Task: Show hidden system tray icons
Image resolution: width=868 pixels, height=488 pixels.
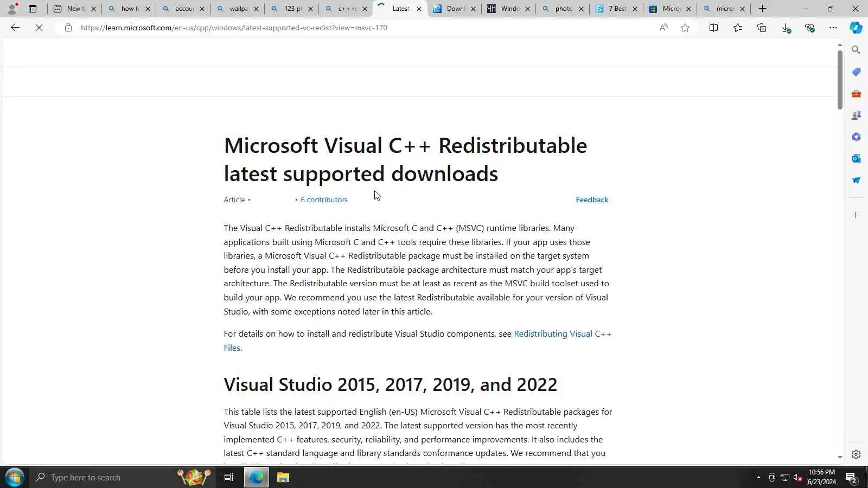Action: coord(758,478)
